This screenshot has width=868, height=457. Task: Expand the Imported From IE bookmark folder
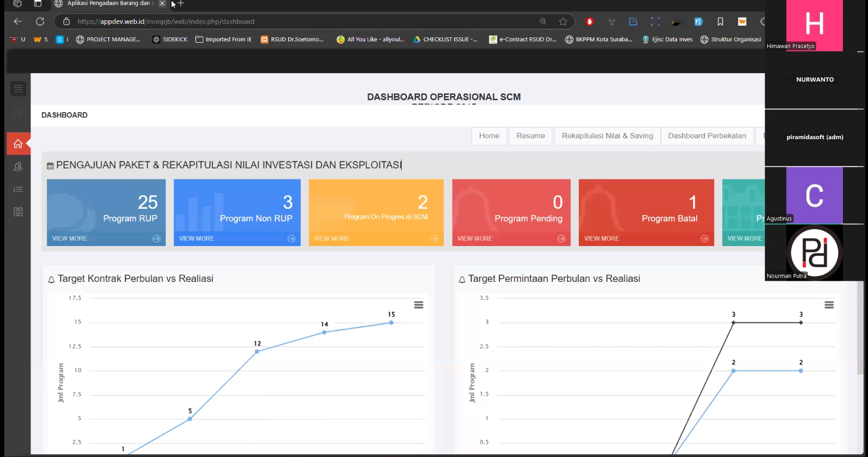click(224, 40)
